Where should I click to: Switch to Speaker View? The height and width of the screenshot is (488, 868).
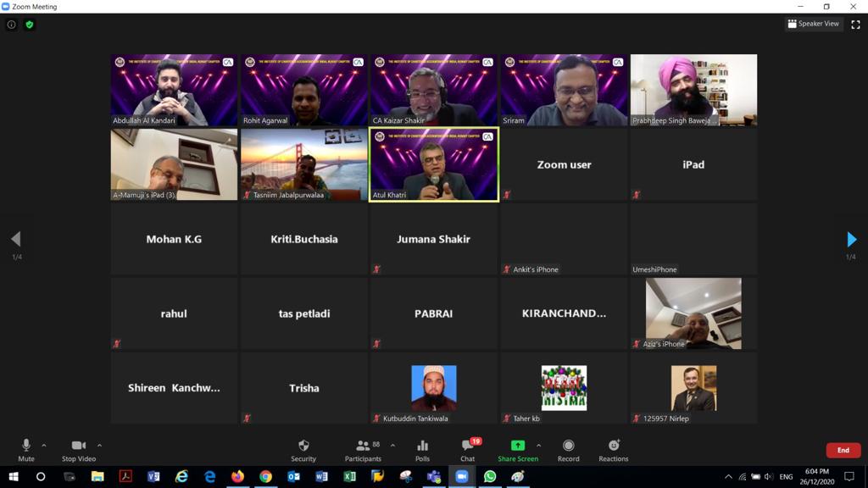pyautogui.click(x=813, y=24)
